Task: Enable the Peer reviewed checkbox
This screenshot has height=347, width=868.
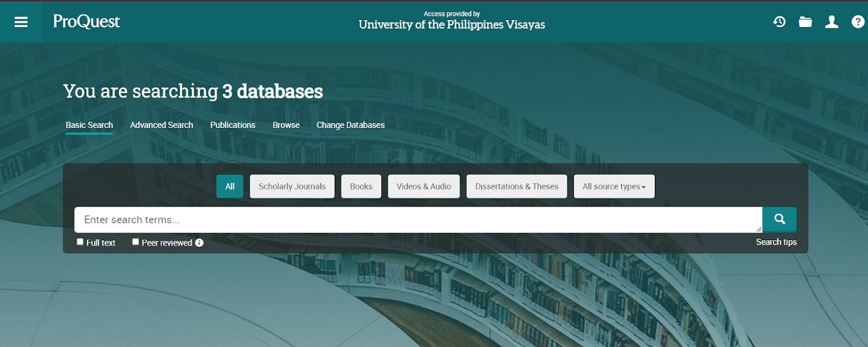Action: coord(136,242)
